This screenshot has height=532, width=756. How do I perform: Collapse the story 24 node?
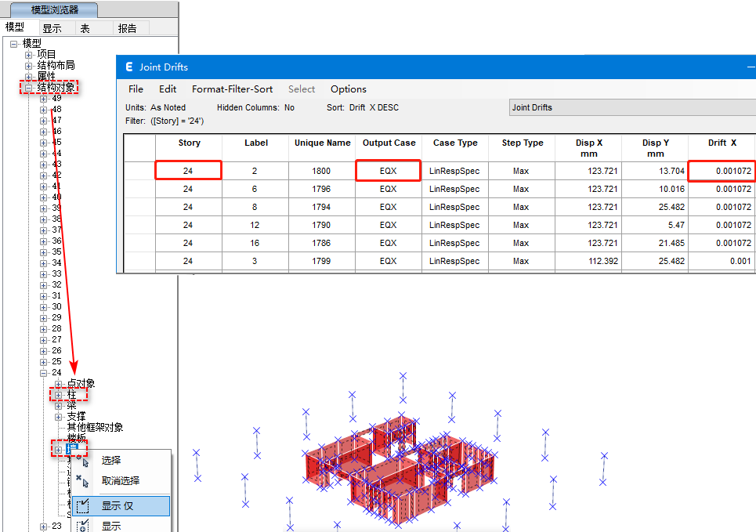(44, 373)
